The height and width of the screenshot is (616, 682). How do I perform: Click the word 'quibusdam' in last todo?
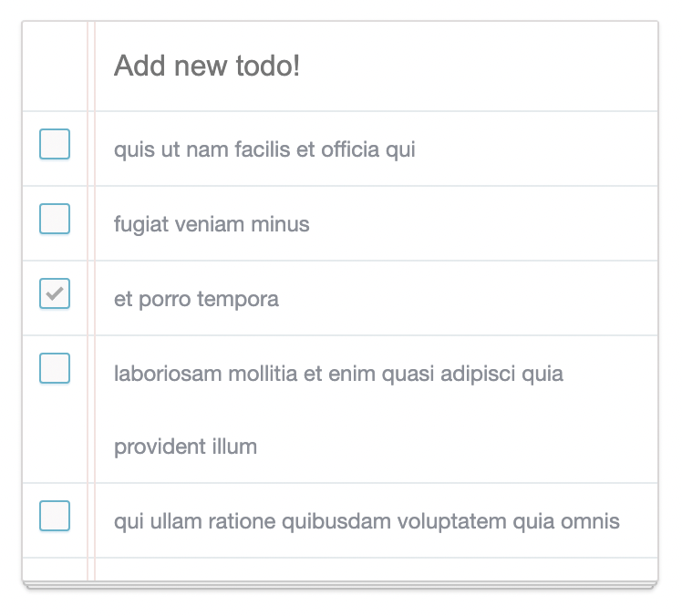[336, 521]
